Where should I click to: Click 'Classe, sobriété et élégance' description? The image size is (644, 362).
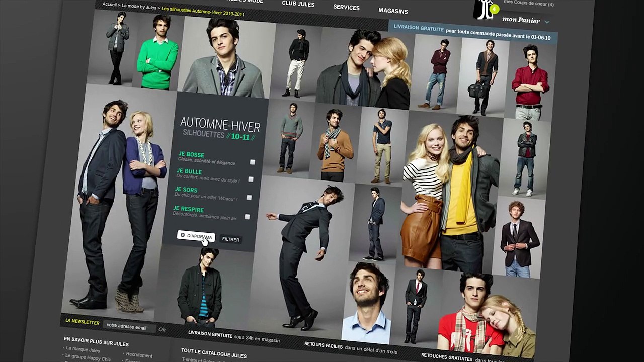tap(207, 161)
